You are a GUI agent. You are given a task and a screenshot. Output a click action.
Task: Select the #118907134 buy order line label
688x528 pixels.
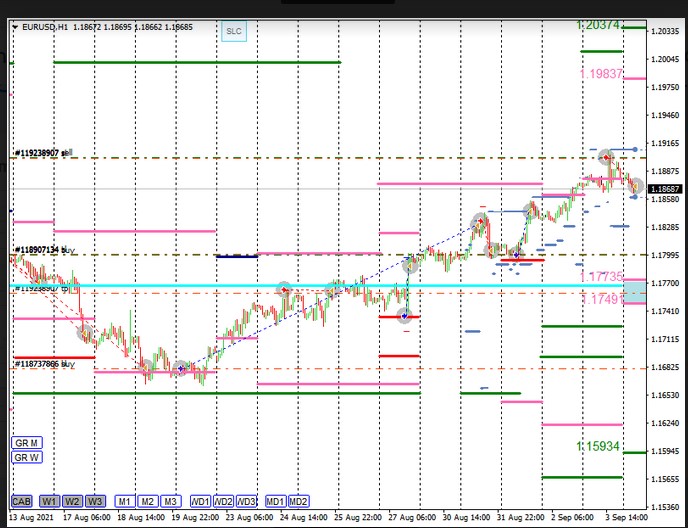[42, 250]
